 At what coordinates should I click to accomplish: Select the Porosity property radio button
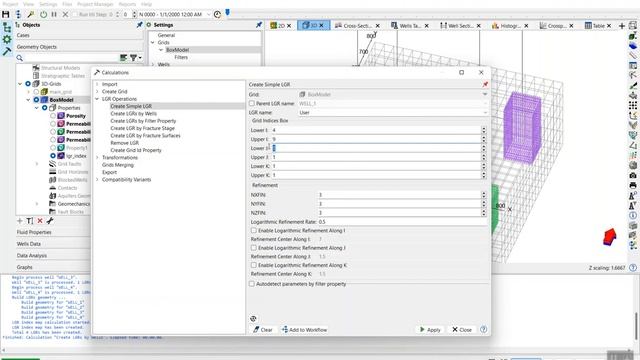click(53, 116)
